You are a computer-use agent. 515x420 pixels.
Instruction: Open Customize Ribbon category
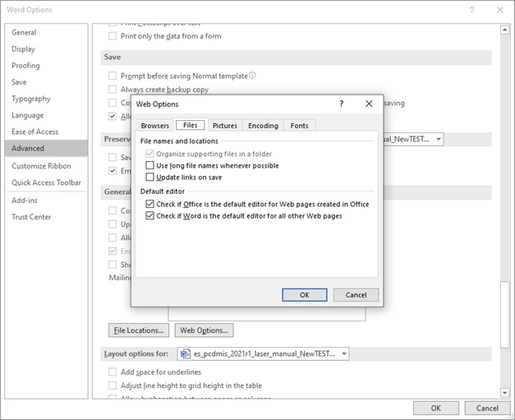point(46,166)
